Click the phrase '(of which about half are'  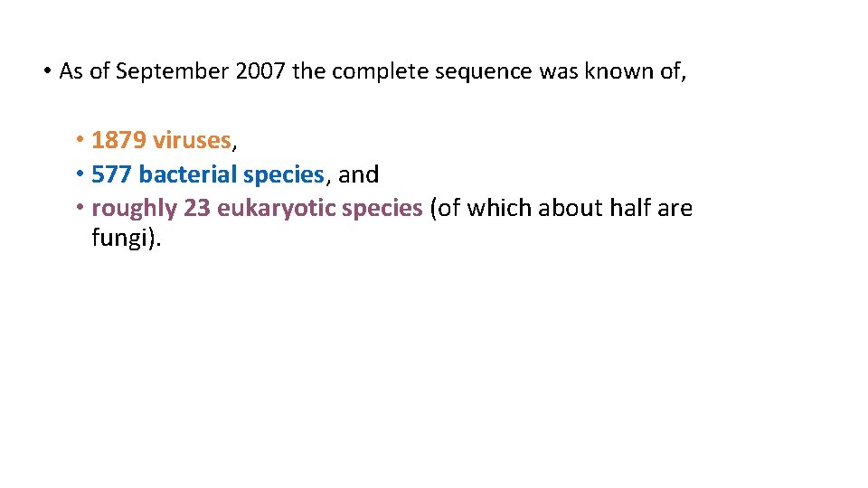(561, 209)
